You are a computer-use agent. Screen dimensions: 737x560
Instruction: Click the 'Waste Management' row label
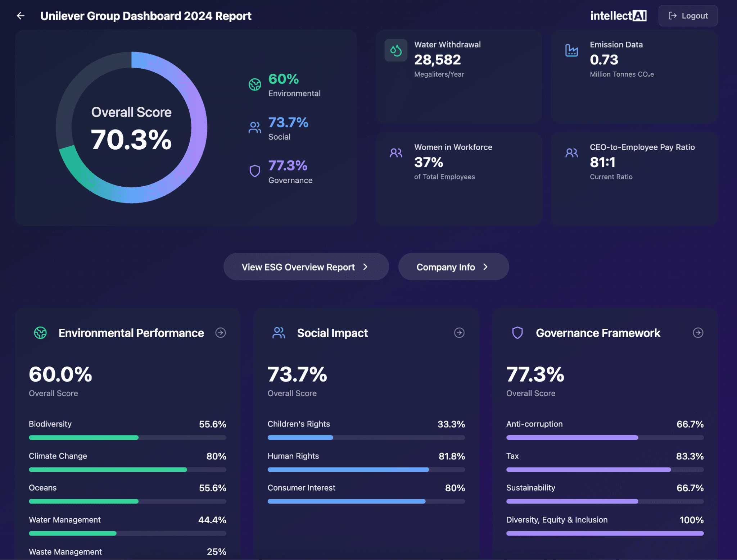click(x=65, y=552)
